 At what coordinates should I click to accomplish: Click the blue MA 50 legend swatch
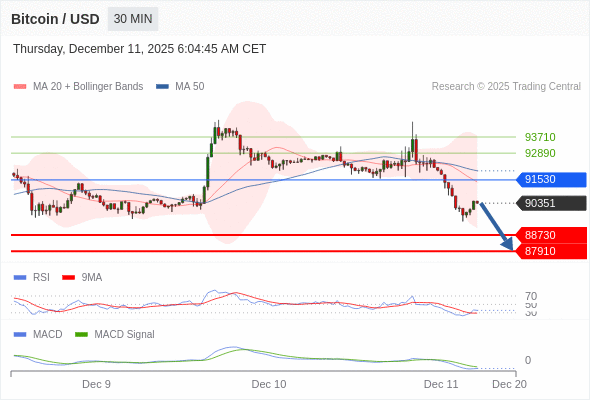tap(162, 87)
